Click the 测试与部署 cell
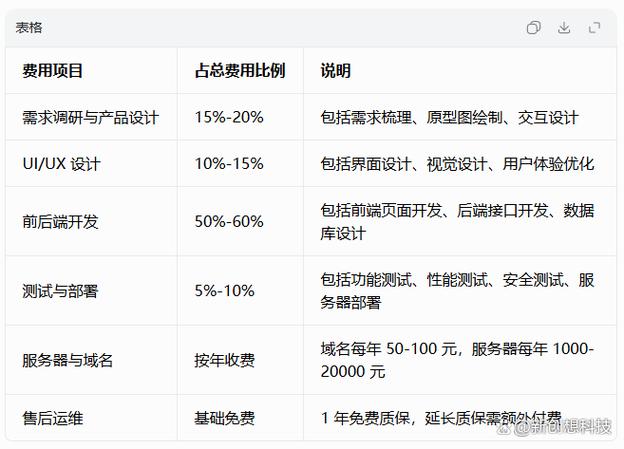The height and width of the screenshot is (449, 624). pyautogui.click(x=92, y=291)
